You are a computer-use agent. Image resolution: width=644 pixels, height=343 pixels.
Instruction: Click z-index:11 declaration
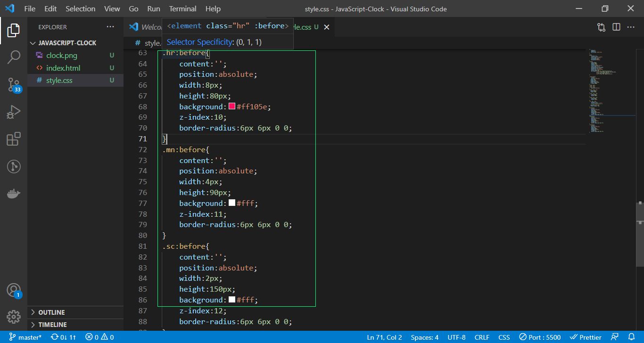pos(203,214)
